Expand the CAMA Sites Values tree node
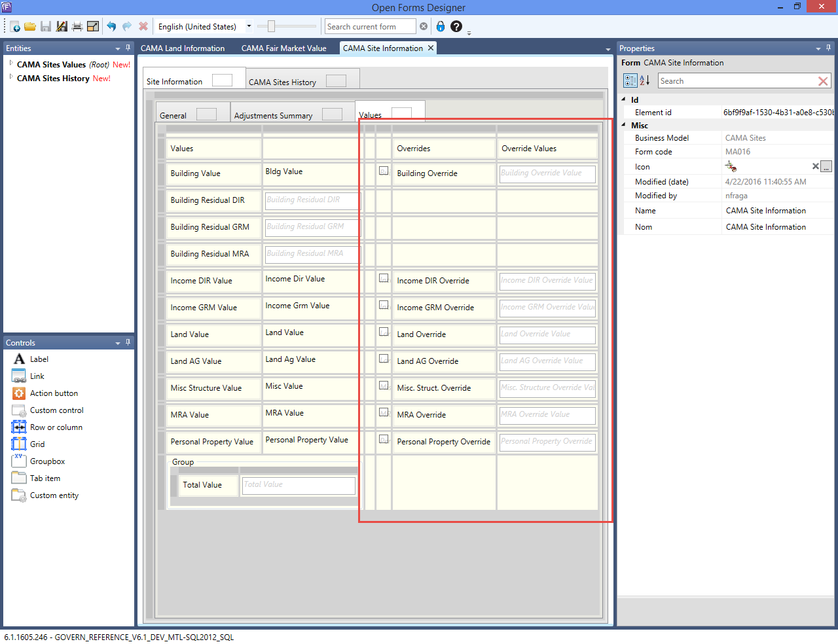Image resolution: width=838 pixels, height=644 pixels. click(x=11, y=63)
